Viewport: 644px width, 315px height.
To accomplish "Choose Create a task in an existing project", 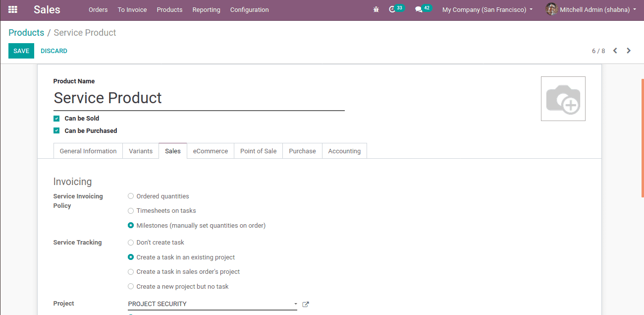I will point(131,257).
